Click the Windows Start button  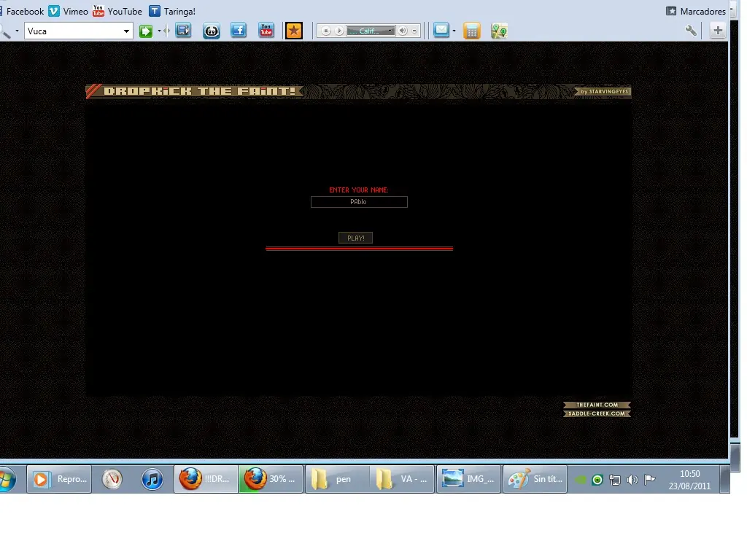[7, 479]
